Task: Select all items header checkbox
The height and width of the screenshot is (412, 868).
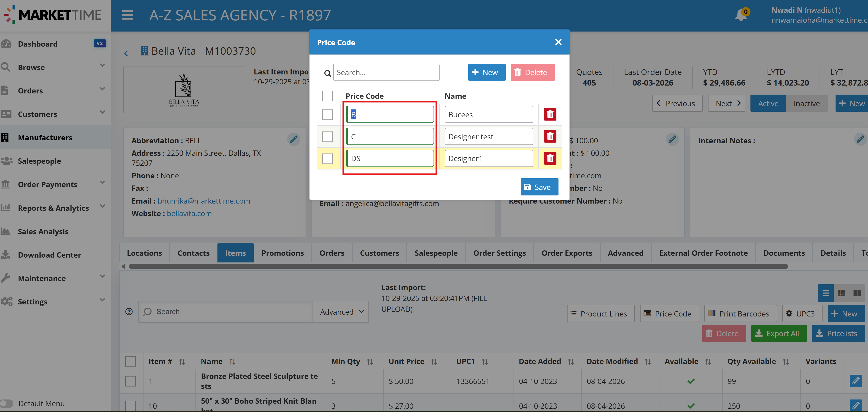Action: [x=130, y=361]
